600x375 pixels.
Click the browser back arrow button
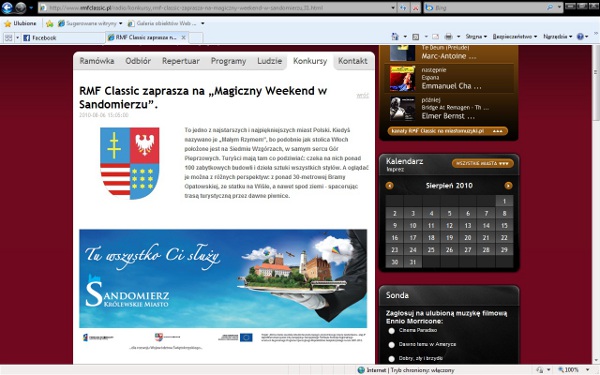click(x=7, y=7)
